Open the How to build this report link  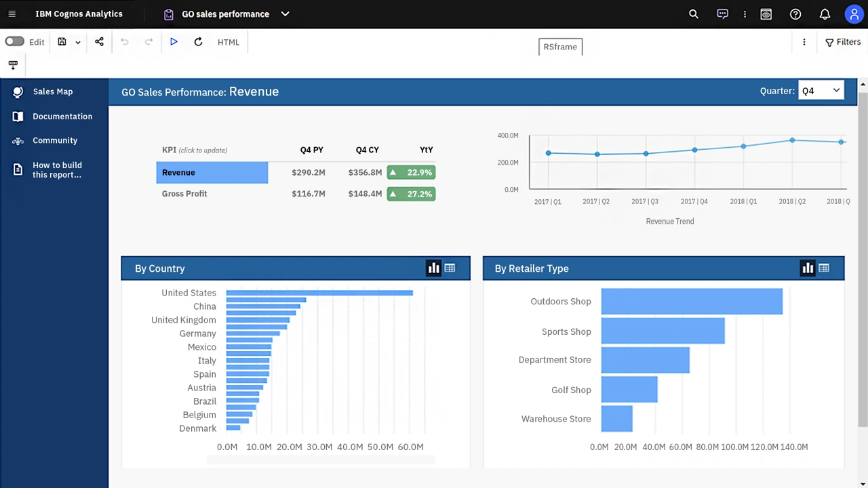click(x=57, y=169)
